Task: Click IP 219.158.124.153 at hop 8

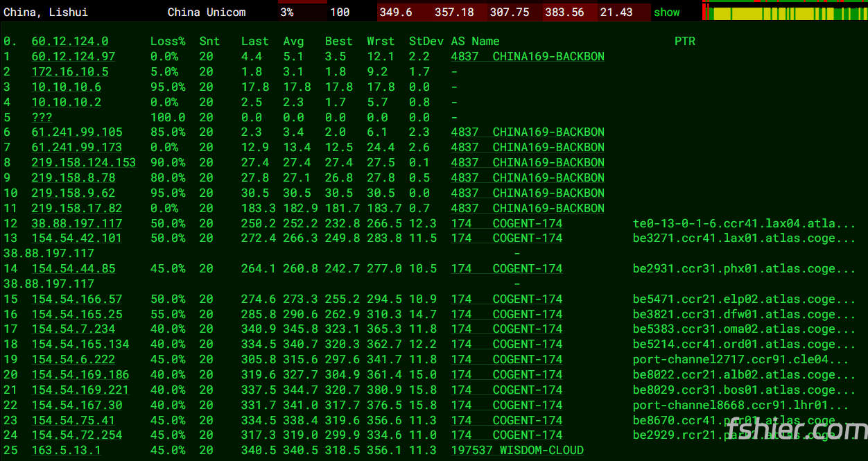Action: coord(83,163)
